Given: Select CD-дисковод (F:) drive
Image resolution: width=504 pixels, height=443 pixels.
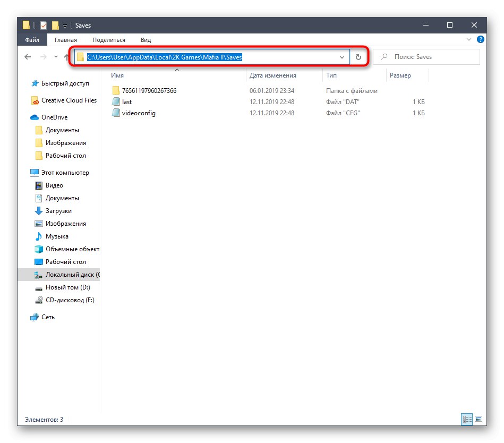Looking at the screenshot, I should click(x=70, y=300).
